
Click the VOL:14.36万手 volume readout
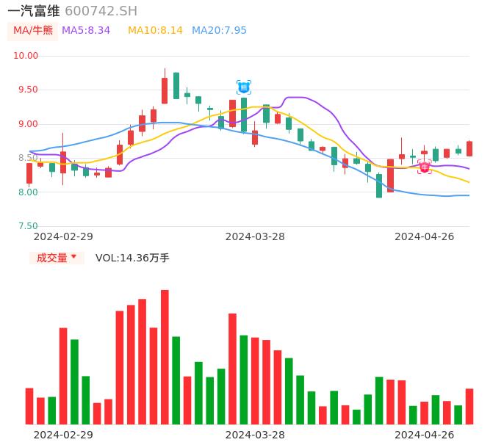pos(132,258)
